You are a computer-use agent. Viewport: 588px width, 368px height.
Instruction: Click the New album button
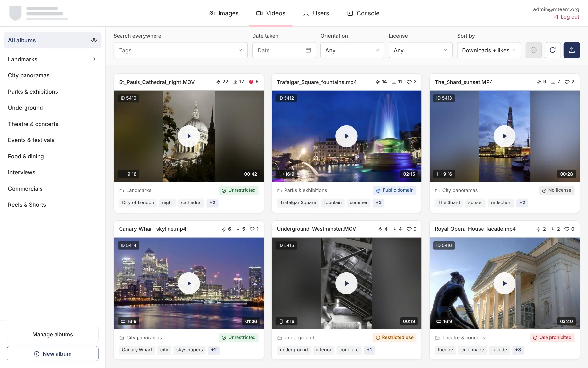pos(53,354)
